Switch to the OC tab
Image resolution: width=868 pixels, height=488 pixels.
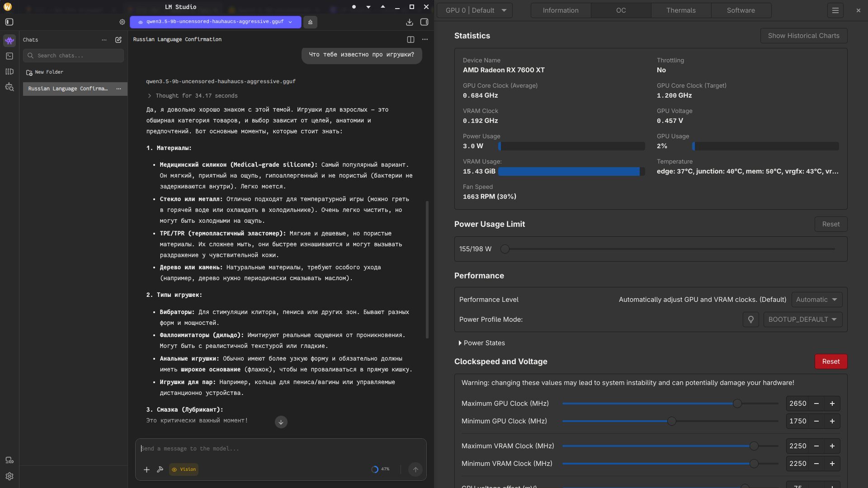click(621, 10)
